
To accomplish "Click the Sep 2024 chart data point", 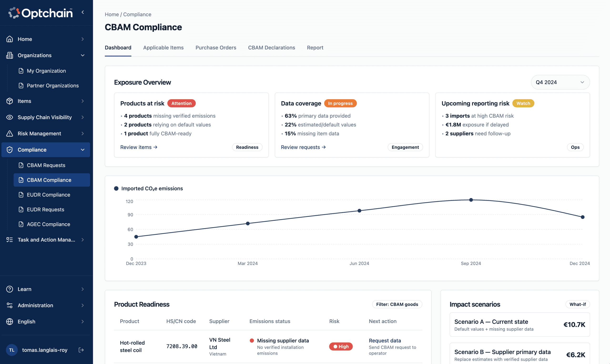I will click(x=471, y=200).
